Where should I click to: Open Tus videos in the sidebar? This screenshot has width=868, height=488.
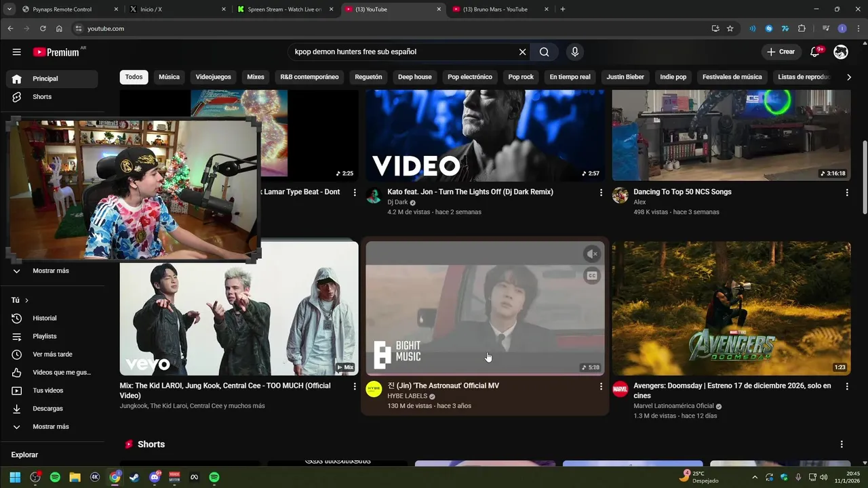[52, 390]
